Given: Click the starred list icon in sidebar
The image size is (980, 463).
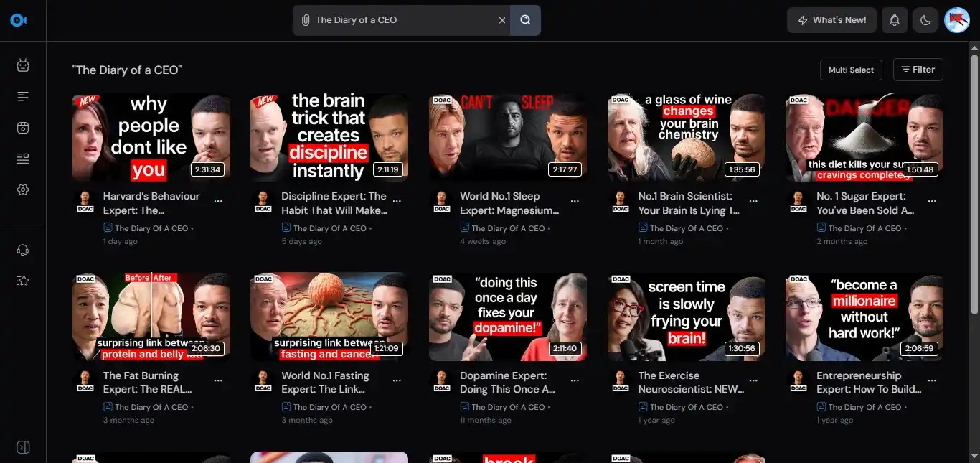Looking at the screenshot, I should pos(23,281).
